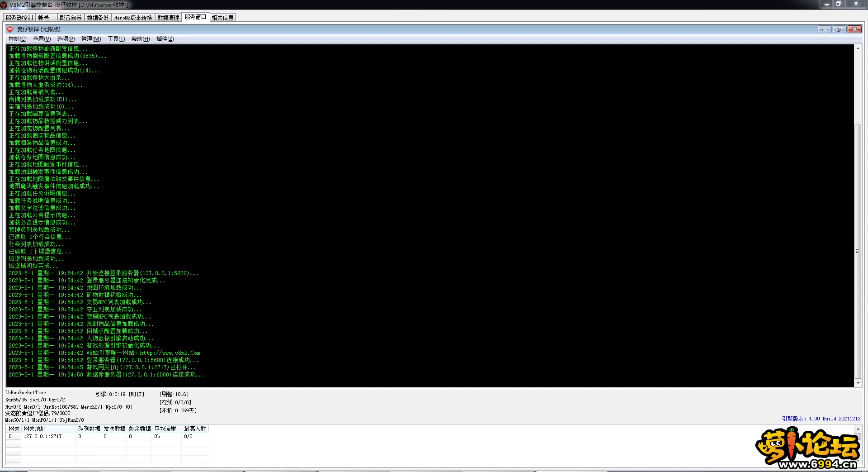Open the 相关信息 tab
This screenshot has width=868, height=472.
click(x=222, y=18)
